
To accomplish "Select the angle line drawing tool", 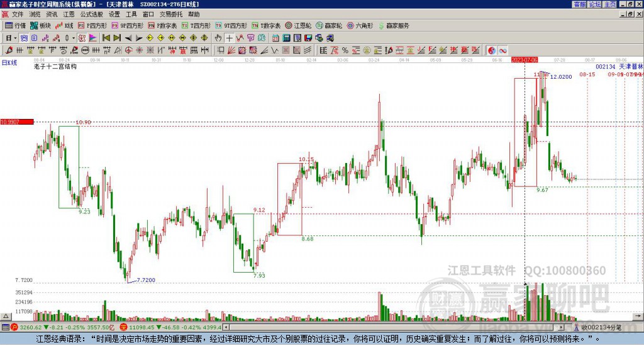I will pyautogui.click(x=264, y=50).
